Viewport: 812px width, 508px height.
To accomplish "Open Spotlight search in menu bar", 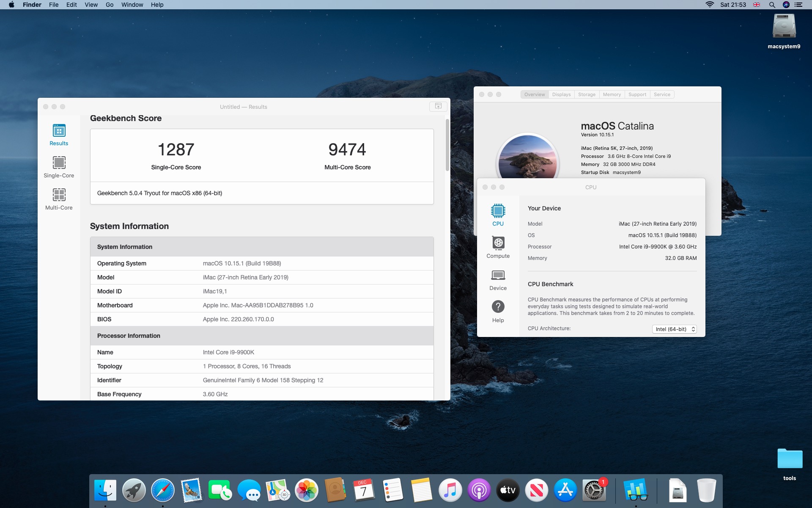I will (772, 5).
